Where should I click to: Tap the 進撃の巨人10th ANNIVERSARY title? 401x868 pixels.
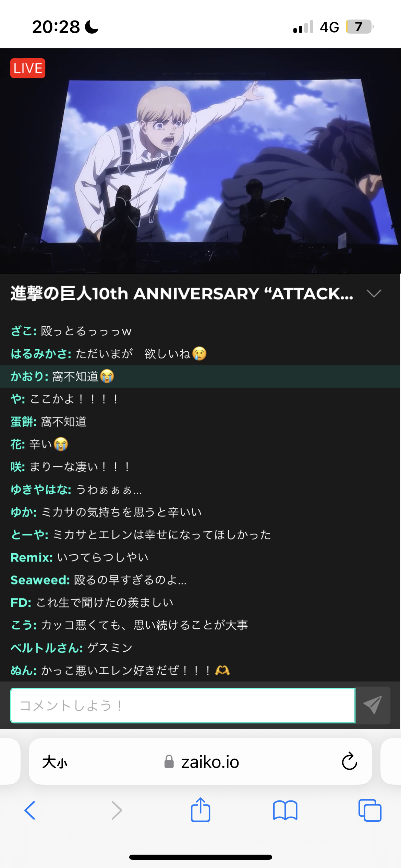[182, 293]
